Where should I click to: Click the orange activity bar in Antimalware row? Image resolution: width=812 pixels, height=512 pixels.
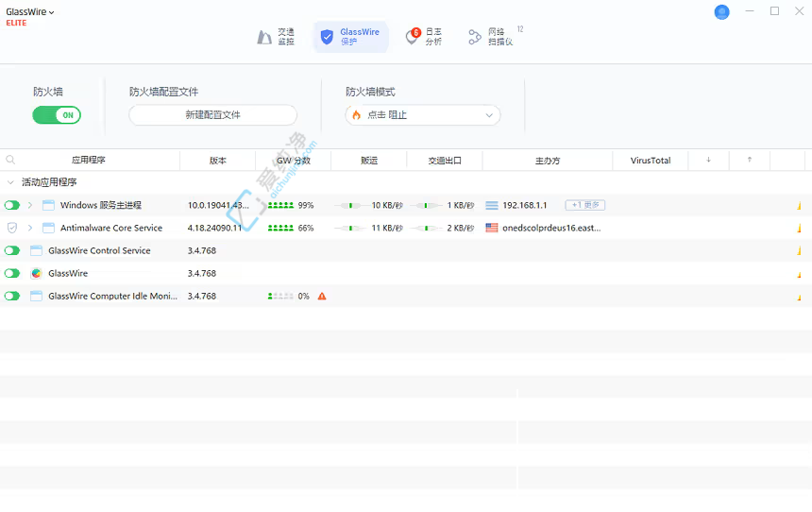coord(800,228)
